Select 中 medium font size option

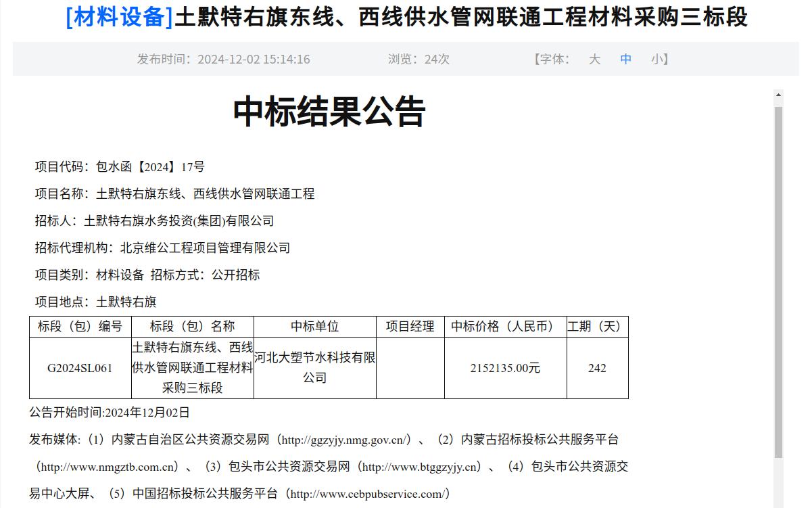point(626,60)
